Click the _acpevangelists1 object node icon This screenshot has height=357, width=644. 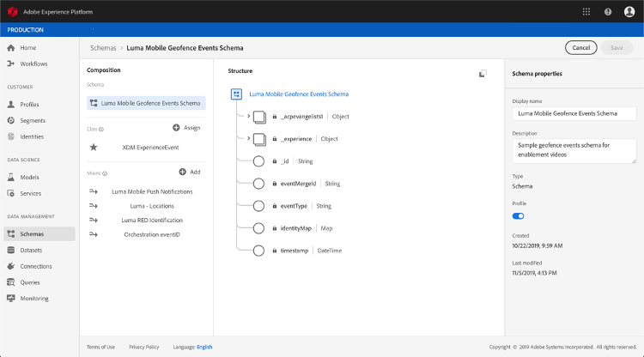[259, 117]
